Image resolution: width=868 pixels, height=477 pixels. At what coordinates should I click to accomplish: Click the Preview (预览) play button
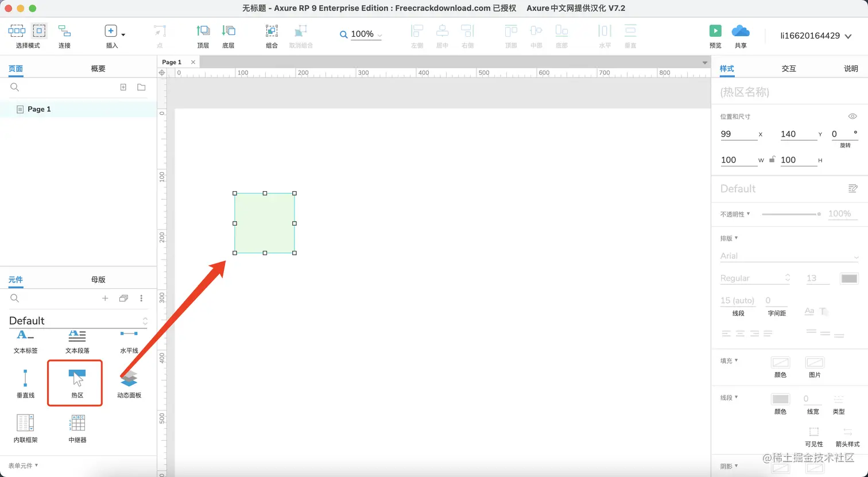(715, 31)
